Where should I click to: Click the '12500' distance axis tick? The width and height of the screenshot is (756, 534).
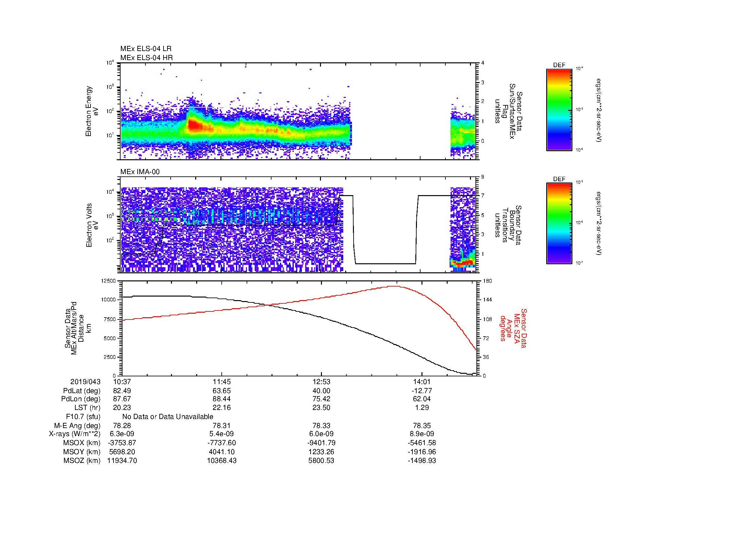coord(109,281)
